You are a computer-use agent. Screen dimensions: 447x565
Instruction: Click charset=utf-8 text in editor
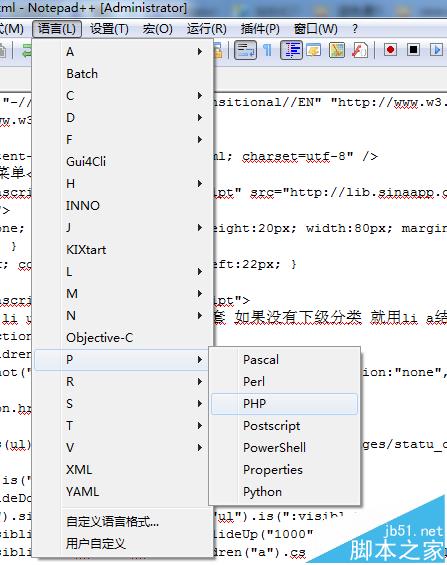pyautogui.click(x=298, y=156)
